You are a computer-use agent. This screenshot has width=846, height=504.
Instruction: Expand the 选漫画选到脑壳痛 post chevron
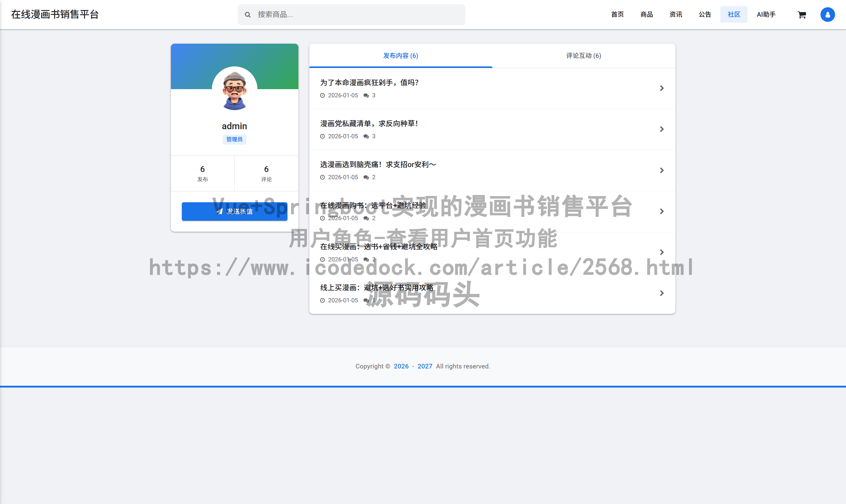click(x=661, y=170)
